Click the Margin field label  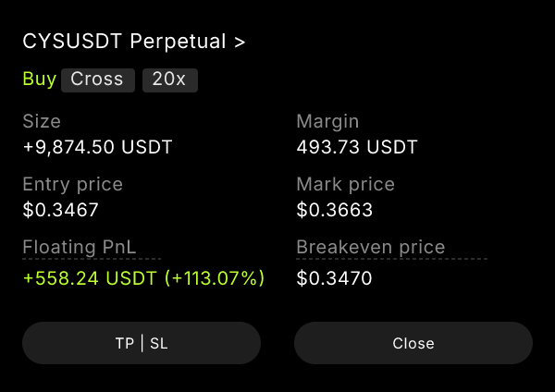[x=327, y=122]
